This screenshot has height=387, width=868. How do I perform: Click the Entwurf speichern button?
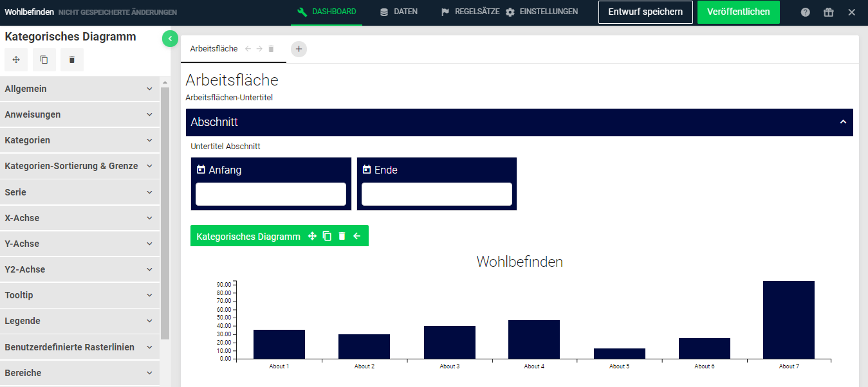point(645,12)
